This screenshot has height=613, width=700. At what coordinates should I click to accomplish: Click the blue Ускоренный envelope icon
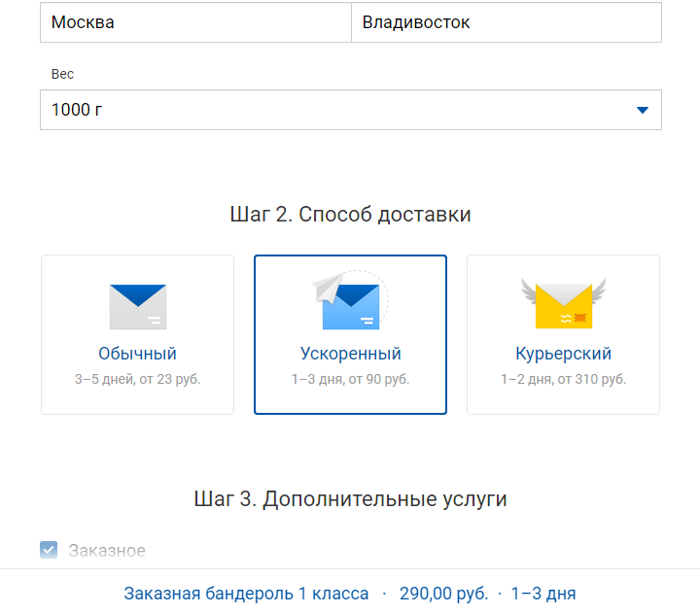pos(350,300)
